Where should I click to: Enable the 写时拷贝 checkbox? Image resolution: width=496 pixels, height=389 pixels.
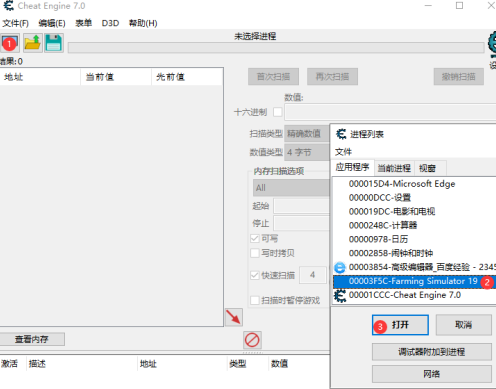(255, 253)
